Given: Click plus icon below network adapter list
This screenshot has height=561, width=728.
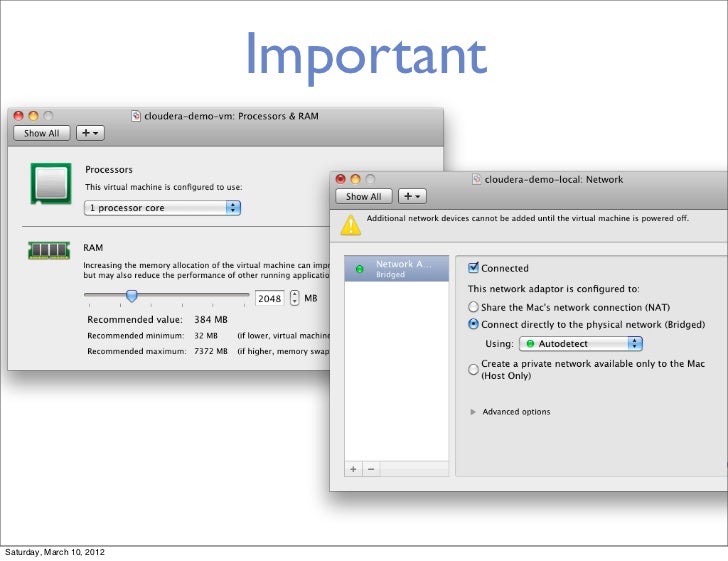Looking at the screenshot, I should tap(353, 469).
